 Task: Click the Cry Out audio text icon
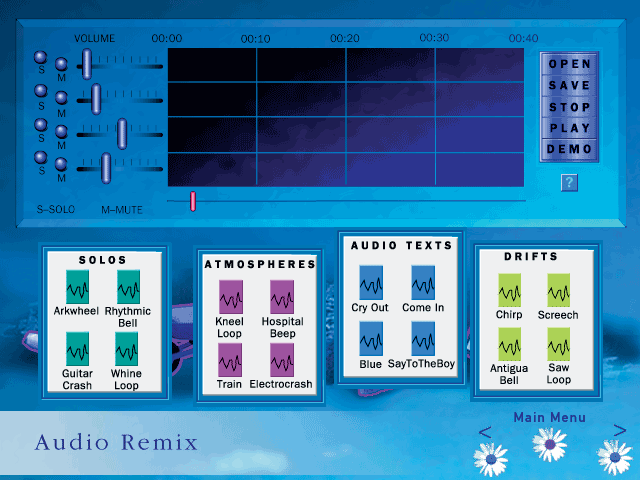click(370, 282)
